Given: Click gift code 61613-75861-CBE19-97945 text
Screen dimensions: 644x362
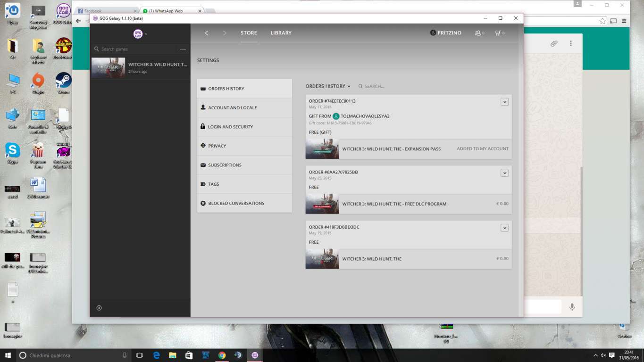Looking at the screenshot, I should tap(340, 123).
